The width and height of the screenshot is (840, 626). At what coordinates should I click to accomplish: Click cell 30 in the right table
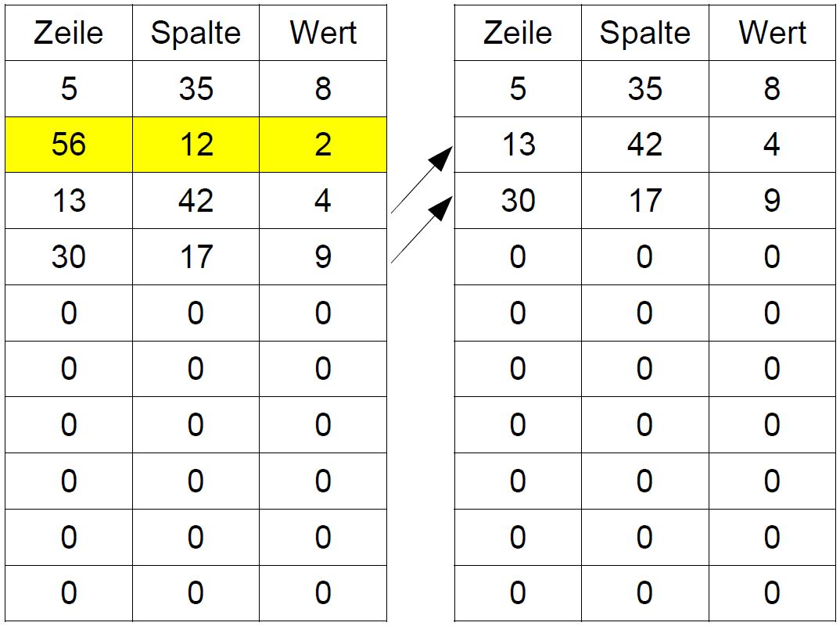(518, 201)
